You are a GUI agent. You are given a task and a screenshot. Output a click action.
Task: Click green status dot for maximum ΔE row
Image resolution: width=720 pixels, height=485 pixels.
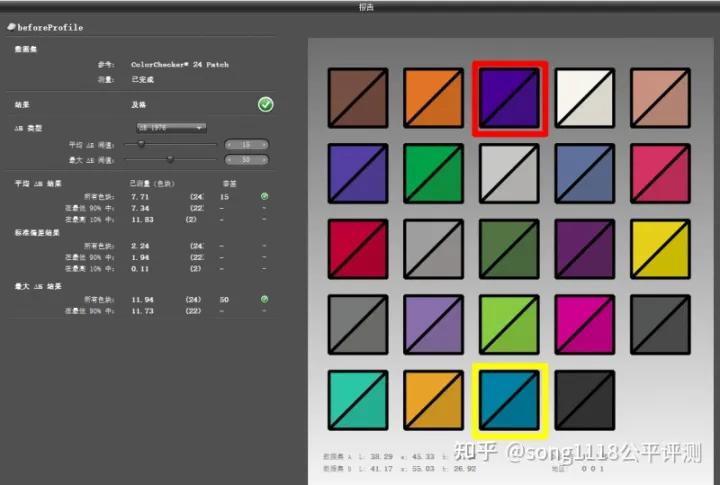(x=265, y=299)
